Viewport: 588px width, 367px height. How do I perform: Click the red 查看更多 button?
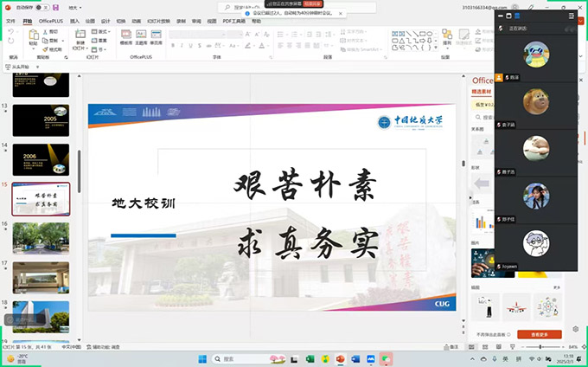coord(539,334)
